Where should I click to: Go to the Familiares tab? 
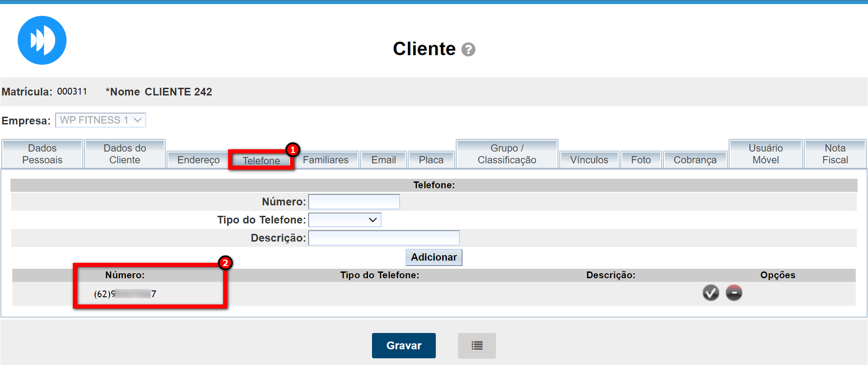point(325,160)
